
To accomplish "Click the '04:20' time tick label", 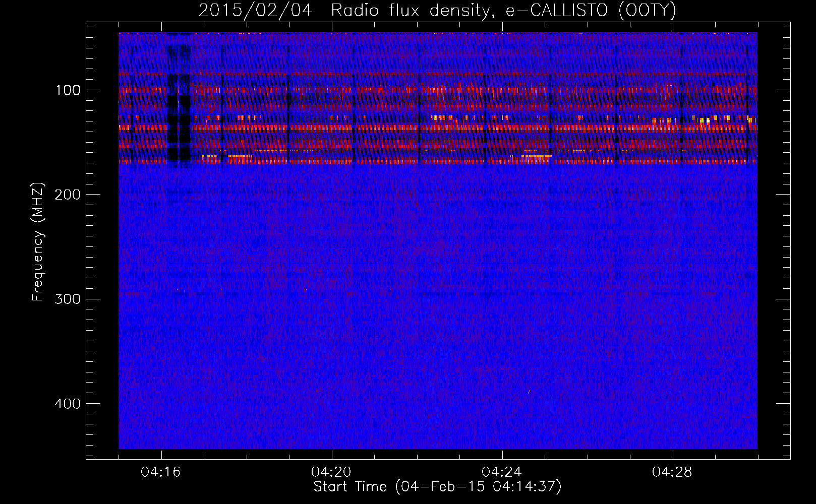I will 331,472.
